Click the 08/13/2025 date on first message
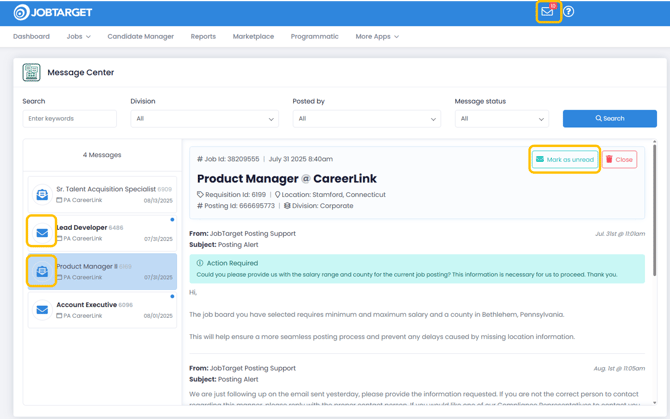Image resolution: width=670 pixels, height=419 pixels. 158,200
